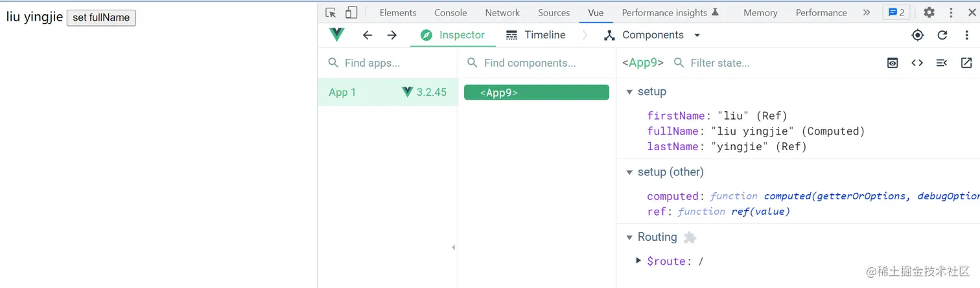
Task: Open Vue devtools three-dot menu
Action: coord(966,35)
